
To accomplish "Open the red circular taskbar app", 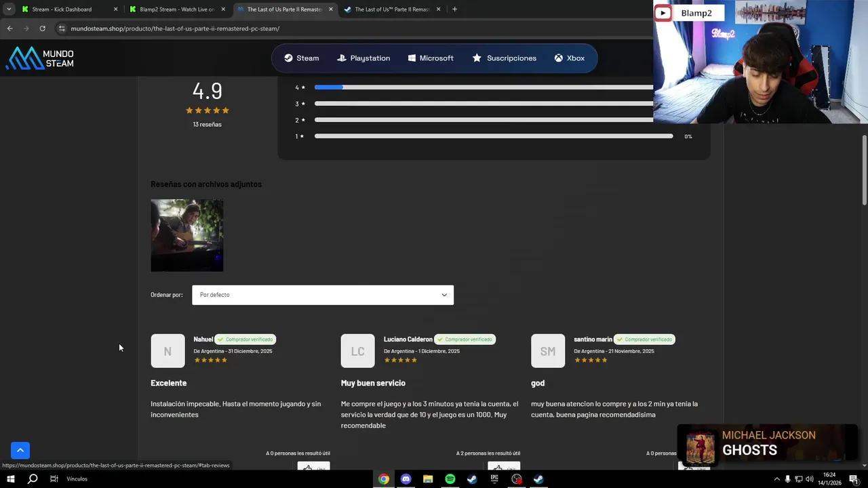I will point(517,479).
